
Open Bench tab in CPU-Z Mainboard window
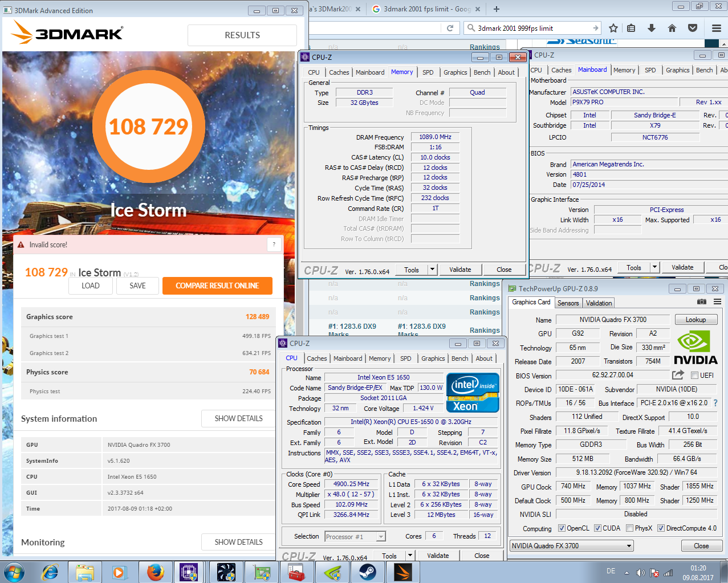click(x=704, y=70)
